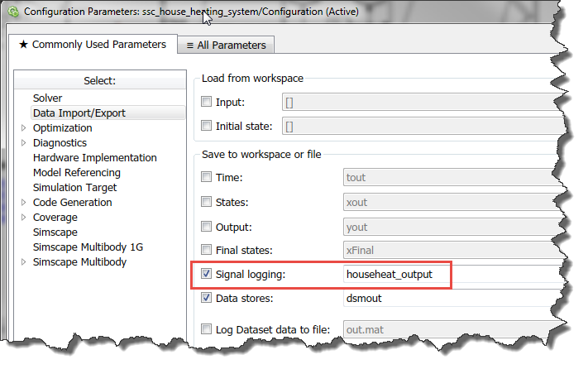Click the Configuration Parameters window gear icon
This screenshot has height=369, width=588.
pyautogui.click(x=12, y=12)
